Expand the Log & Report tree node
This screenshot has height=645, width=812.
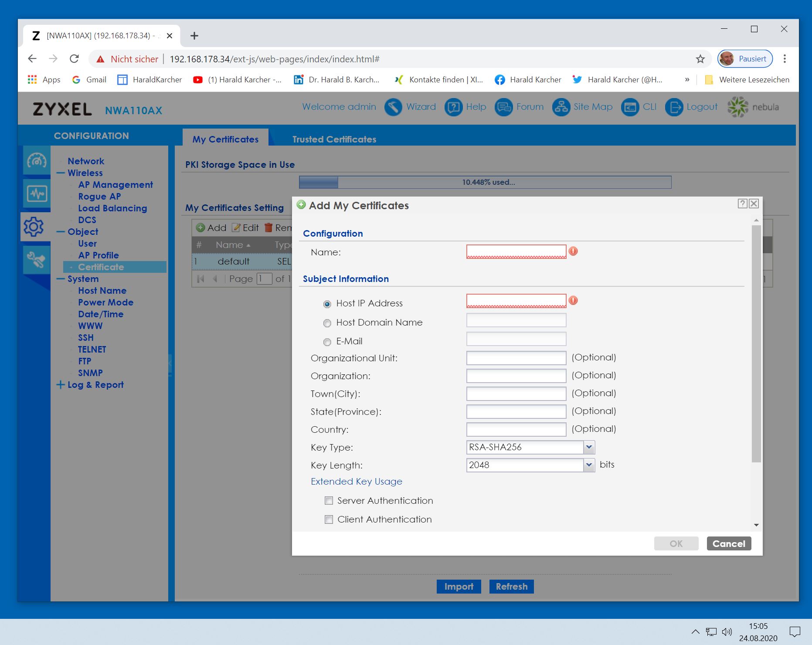coord(61,385)
